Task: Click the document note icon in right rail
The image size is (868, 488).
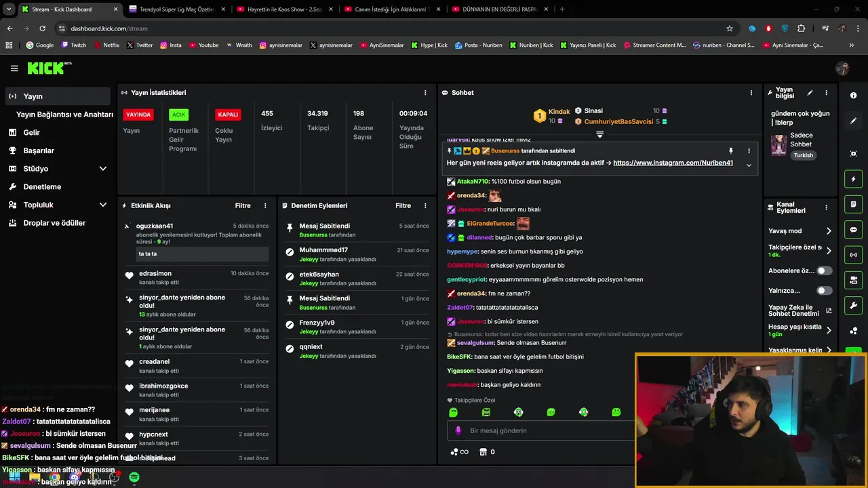Action: click(x=854, y=204)
